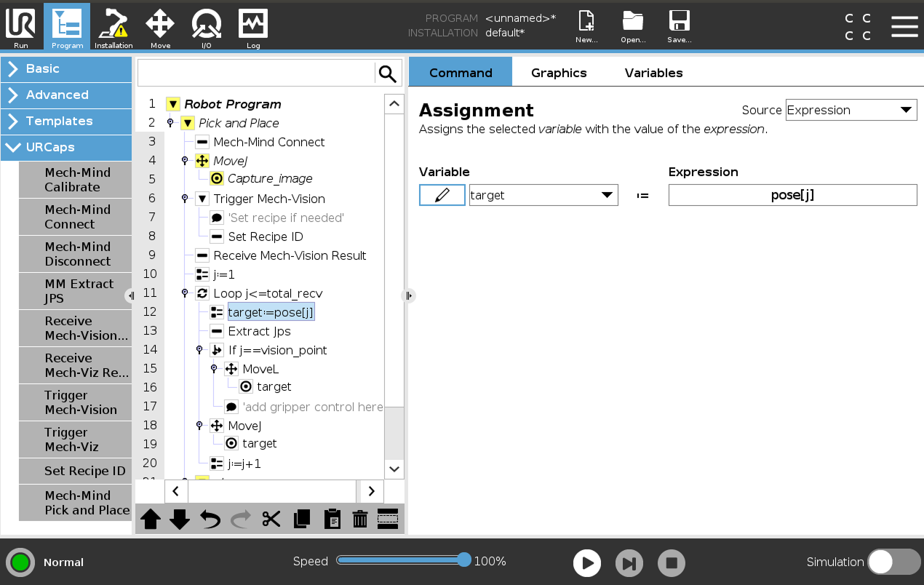Insert a Mech-Mind Calibrate node
The width and height of the screenshot is (924, 585).
click(76, 180)
